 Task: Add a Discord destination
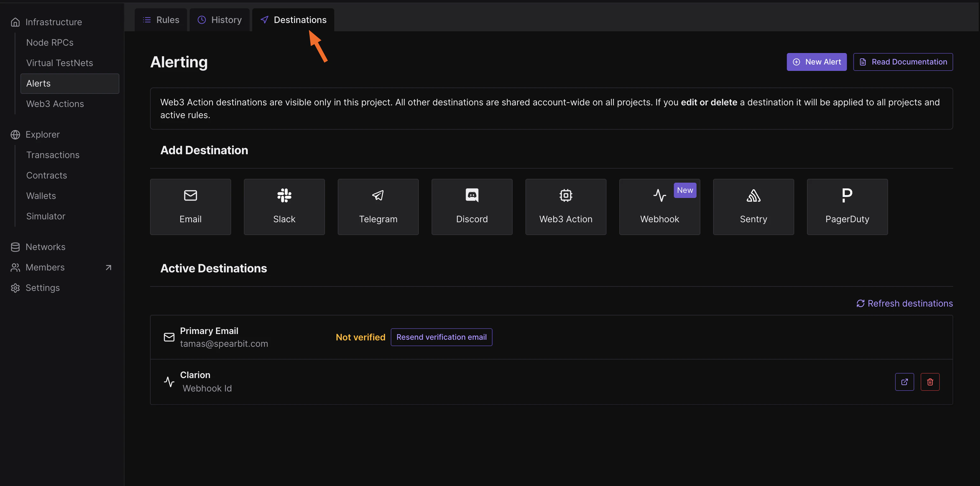coord(472,207)
